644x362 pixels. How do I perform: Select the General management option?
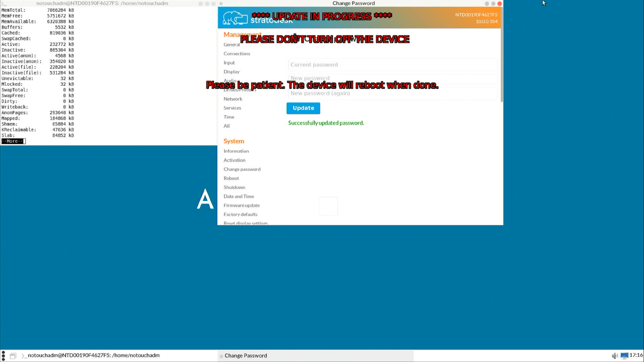pos(232,44)
